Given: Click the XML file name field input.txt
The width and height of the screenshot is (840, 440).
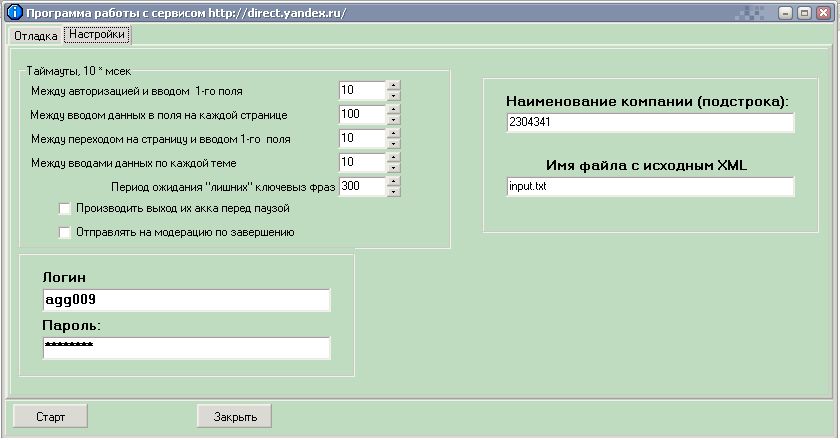Looking at the screenshot, I should click(650, 187).
